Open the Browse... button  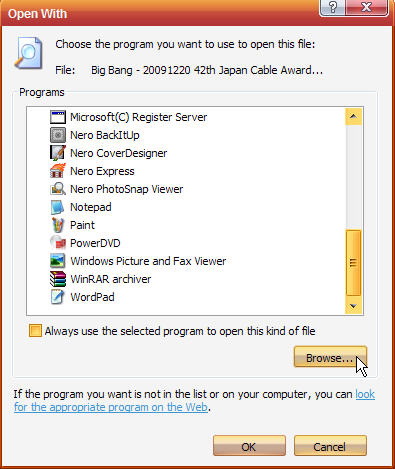[x=330, y=358]
